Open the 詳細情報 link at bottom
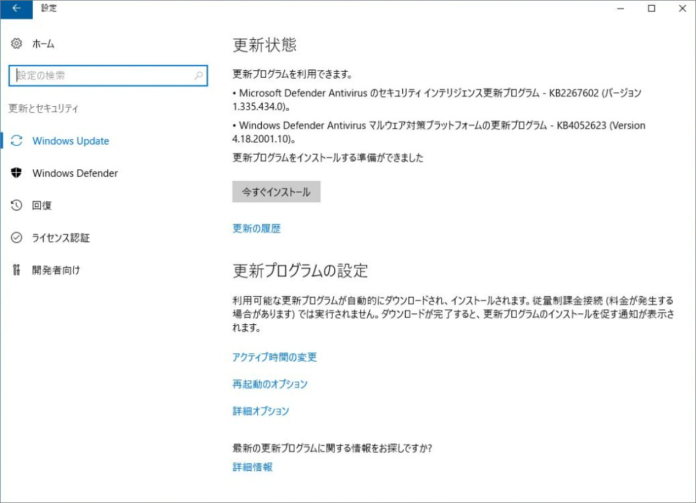 pos(252,467)
